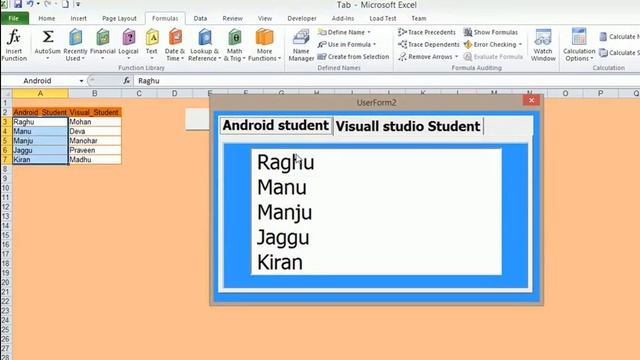
Task: Open the AutoSum function
Action: pyautogui.click(x=47, y=44)
